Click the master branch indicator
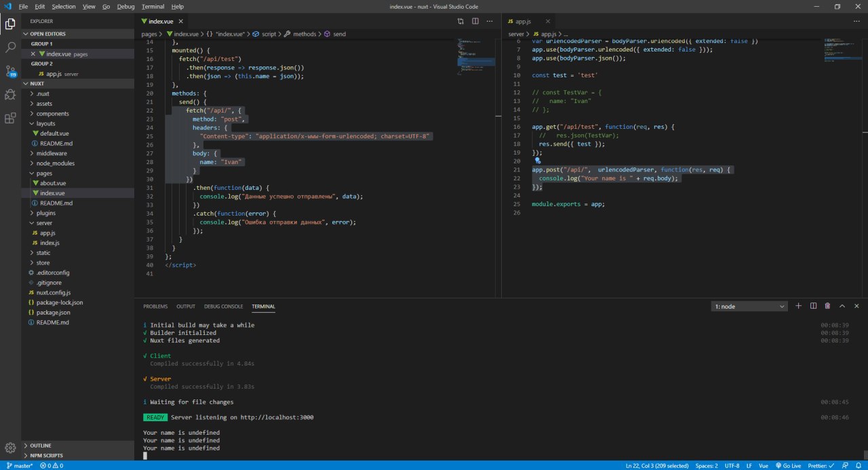868x470 pixels. tap(19, 466)
